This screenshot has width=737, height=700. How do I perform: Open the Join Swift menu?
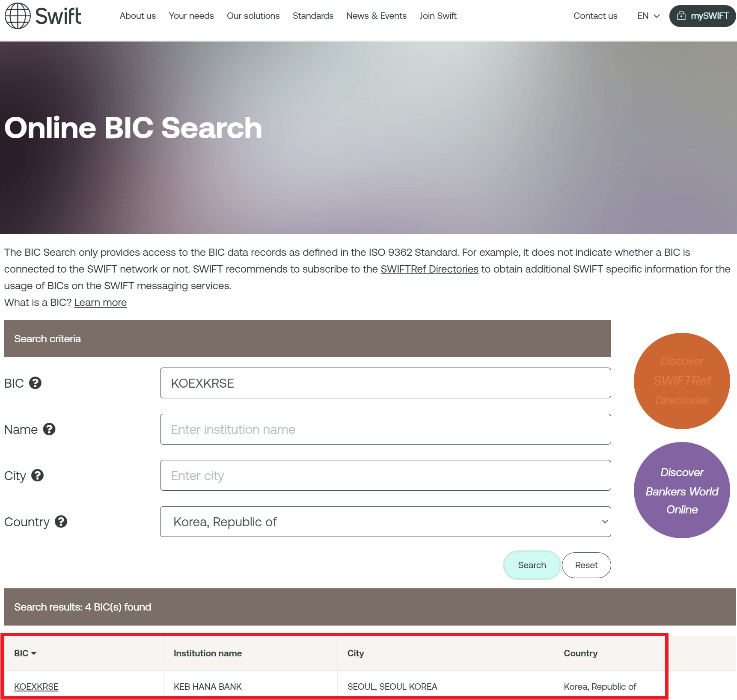[x=438, y=16]
